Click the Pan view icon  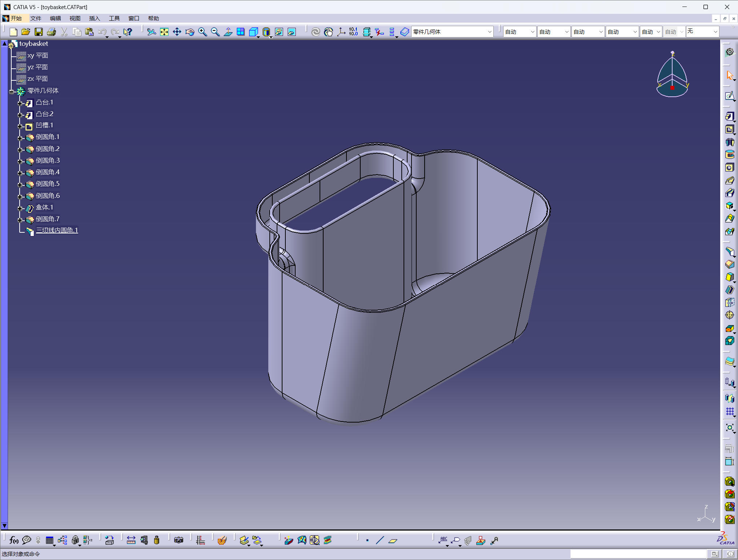point(177,32)
